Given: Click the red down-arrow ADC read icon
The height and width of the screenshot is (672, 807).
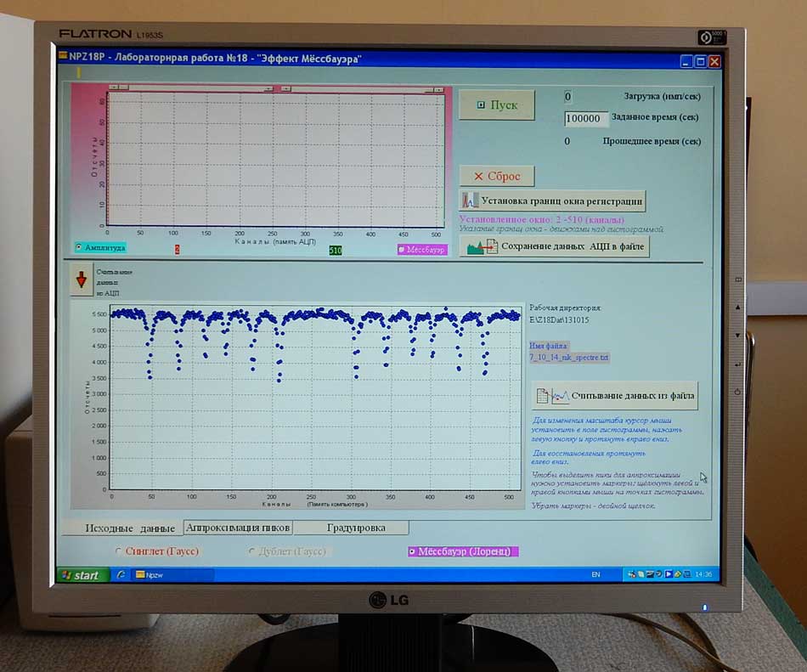Looking at the screenshot, I should (x=82, y=280).
